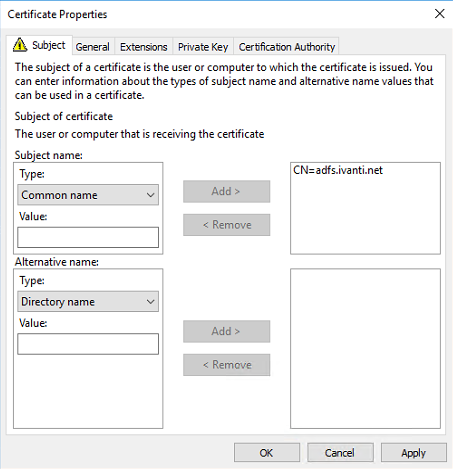The height and width of the screenshot is (469, 453).
Task: Click Add for the alternative name
Action: 226,331
